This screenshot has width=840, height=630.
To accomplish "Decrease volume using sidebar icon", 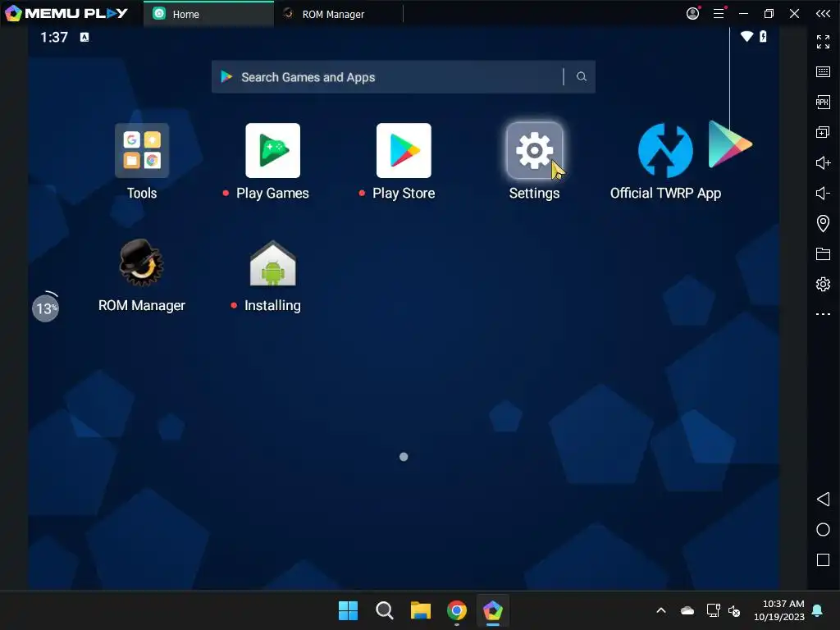I will pos(823,193).
